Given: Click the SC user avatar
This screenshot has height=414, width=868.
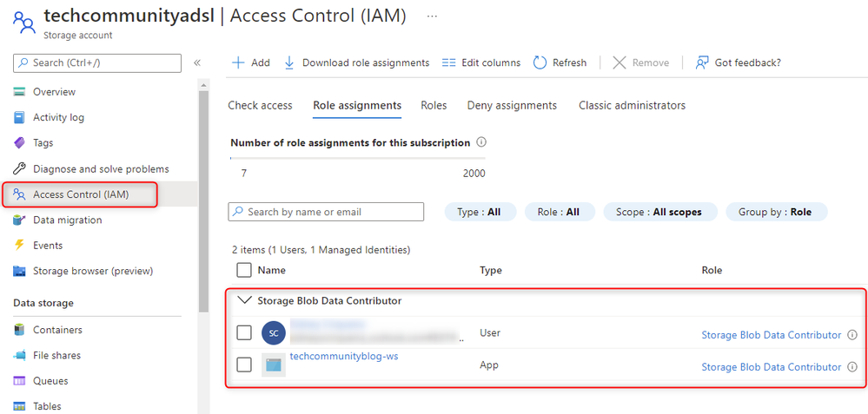Looking at the screenshot, I should (x=274, y=332).
